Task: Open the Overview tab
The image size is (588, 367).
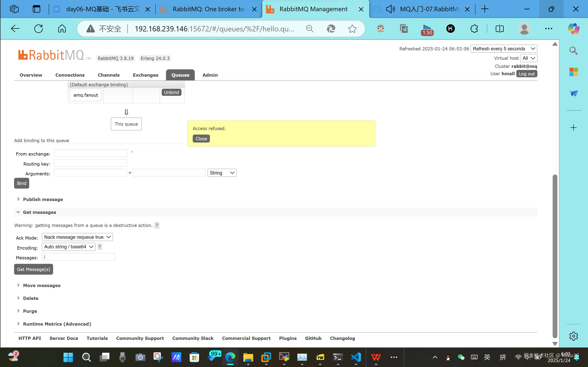Action: tap(31, 75)
